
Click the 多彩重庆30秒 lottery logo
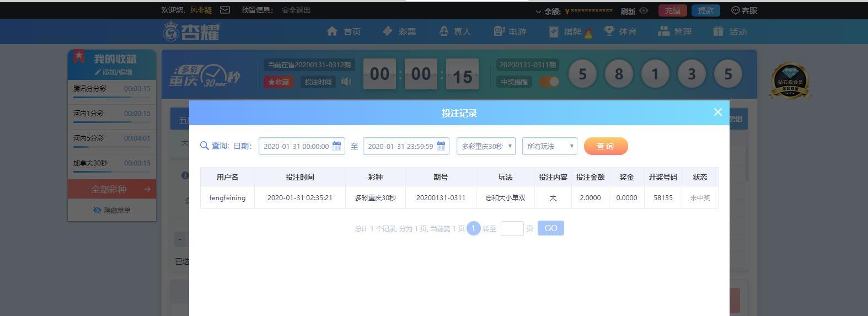coord(205,75)
